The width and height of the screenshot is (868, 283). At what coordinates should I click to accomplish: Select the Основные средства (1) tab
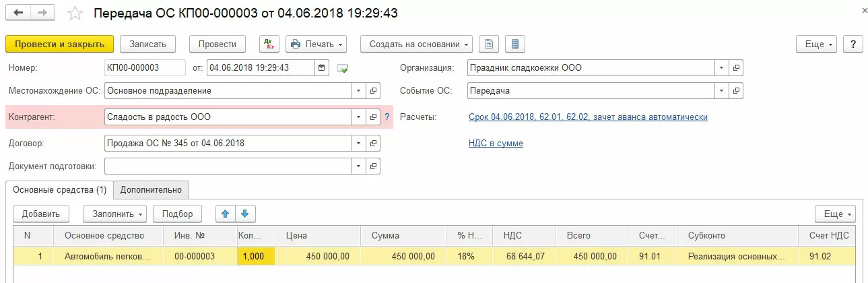(x=60, y=189)
